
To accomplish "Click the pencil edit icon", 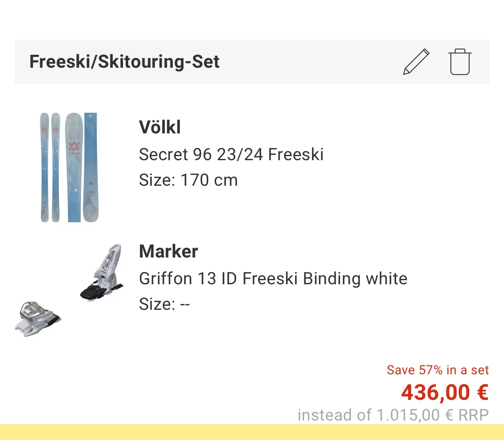I will 416,62.
